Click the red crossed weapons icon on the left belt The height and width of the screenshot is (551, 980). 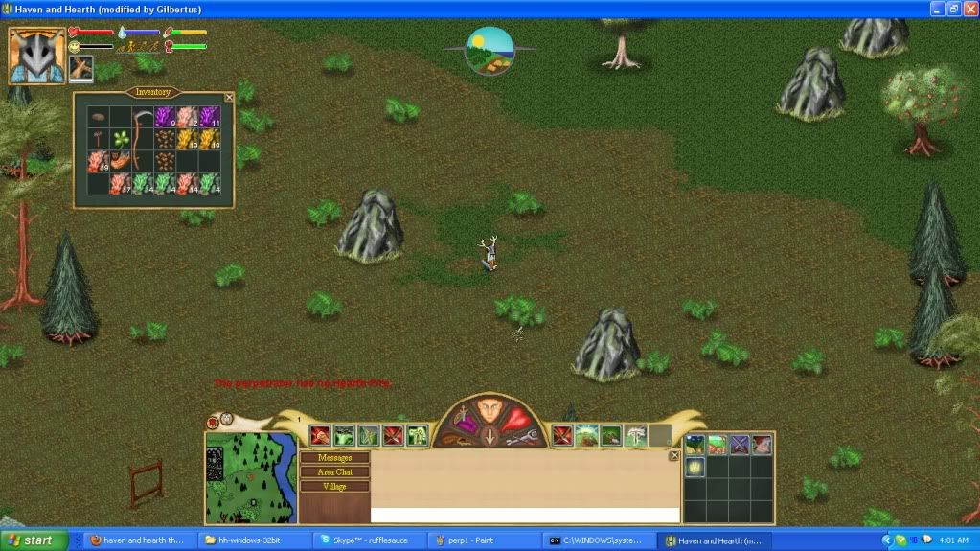(x=393, y=435)
